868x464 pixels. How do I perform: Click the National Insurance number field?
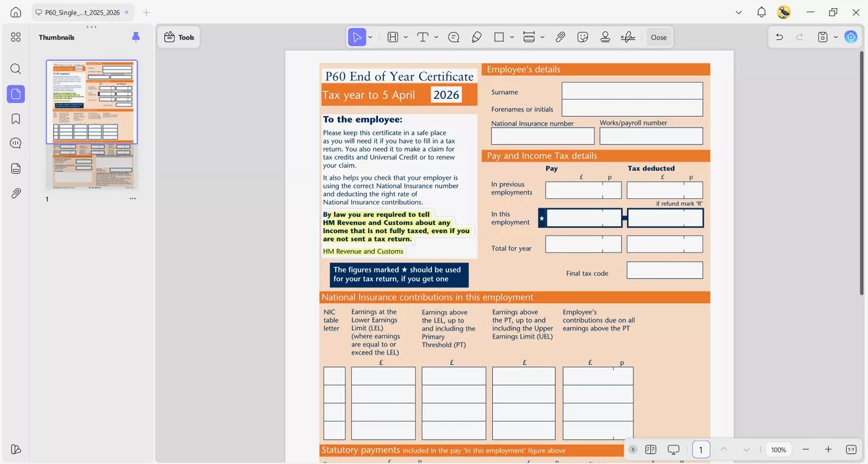click(x=543, y=136)
